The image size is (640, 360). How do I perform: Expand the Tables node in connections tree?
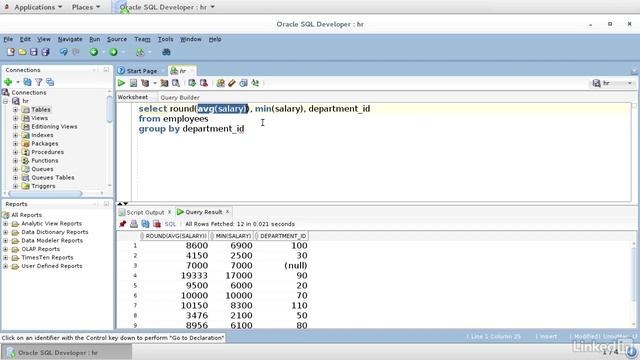tap(15, 109)
